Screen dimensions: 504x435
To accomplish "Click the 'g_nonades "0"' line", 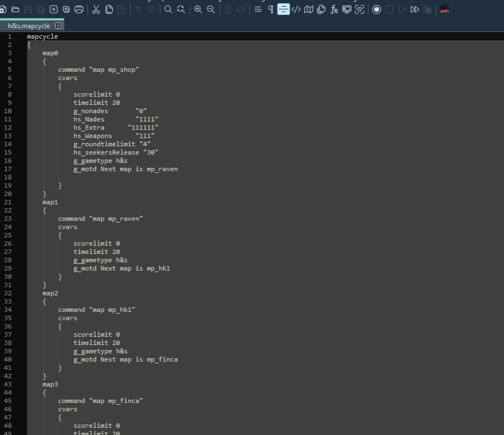I will pos(110,112).
